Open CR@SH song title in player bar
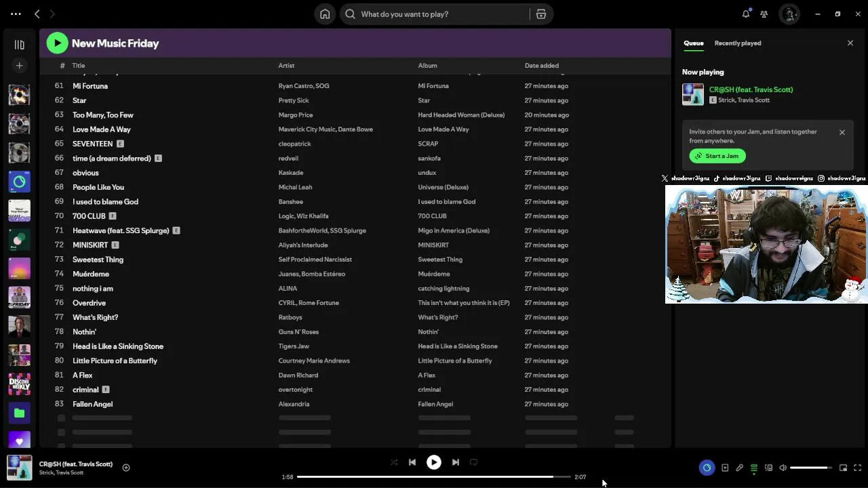Screen dimensions: 868x488 (76, 464)
